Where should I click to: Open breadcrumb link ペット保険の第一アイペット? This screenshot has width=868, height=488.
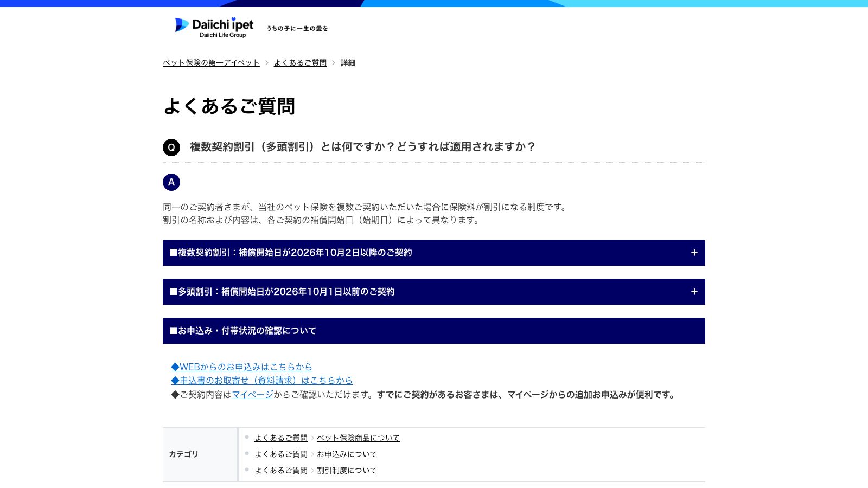tap(211, 63)
